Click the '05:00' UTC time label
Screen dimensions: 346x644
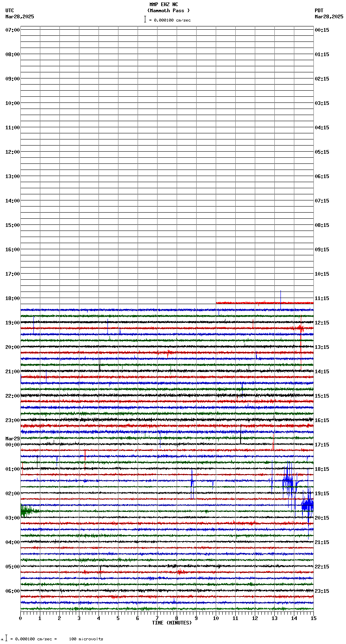[x=13, y=567]
